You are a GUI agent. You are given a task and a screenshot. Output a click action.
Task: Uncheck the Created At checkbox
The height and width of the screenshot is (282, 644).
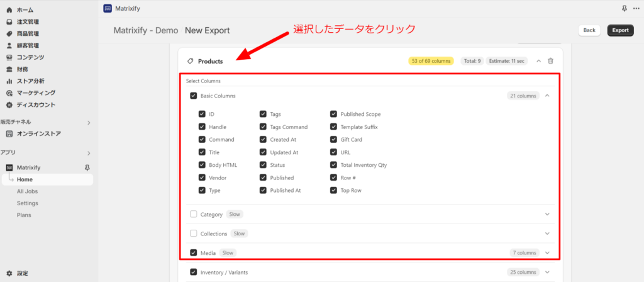coord(263,139)
